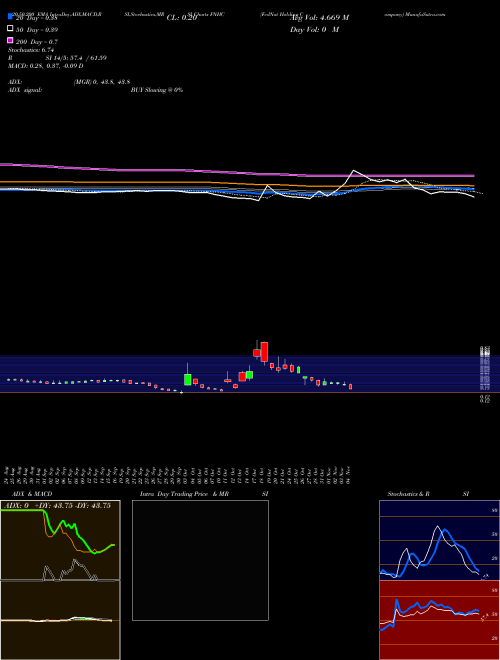Select the 'Day Vol: 0 M' label
500x660 pixels.
click(x=314, y=29)
